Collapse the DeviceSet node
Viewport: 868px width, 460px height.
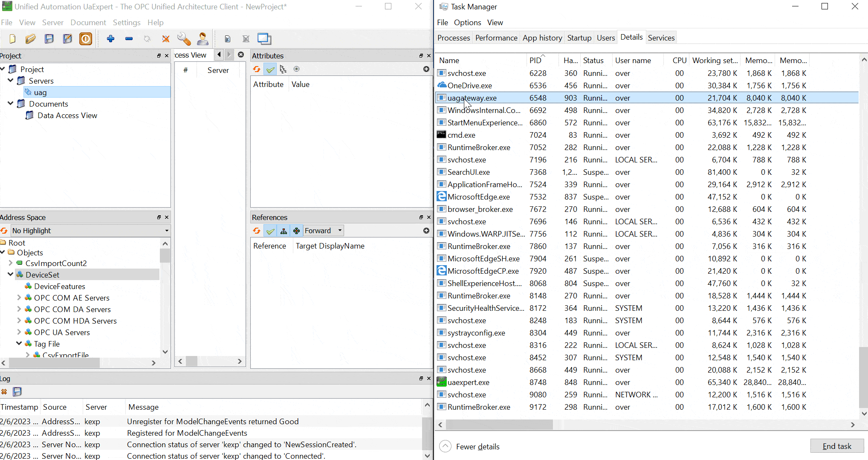(11, 274)
